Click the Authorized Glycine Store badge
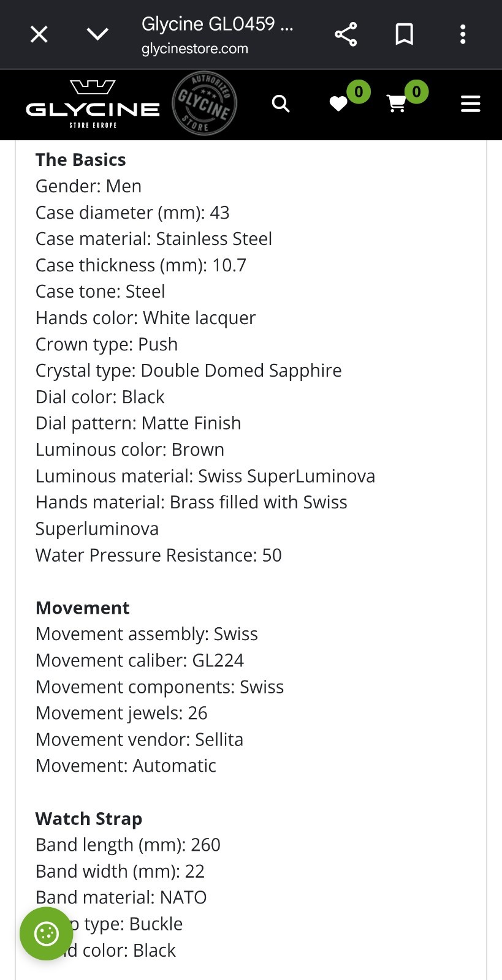502x980 pixels. [204, 103]
